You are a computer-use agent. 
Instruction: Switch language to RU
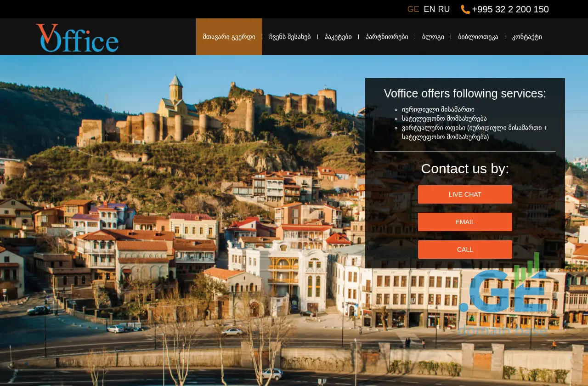pos(444,9)
